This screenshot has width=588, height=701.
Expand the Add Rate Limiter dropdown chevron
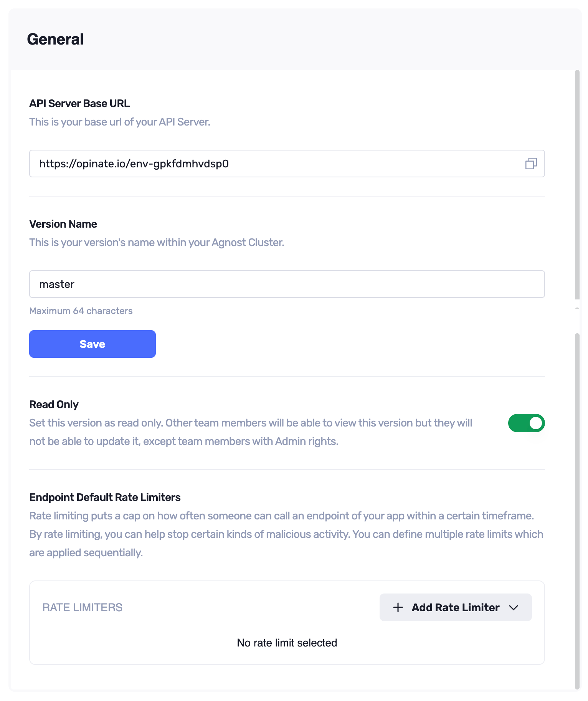click(514, 607)
